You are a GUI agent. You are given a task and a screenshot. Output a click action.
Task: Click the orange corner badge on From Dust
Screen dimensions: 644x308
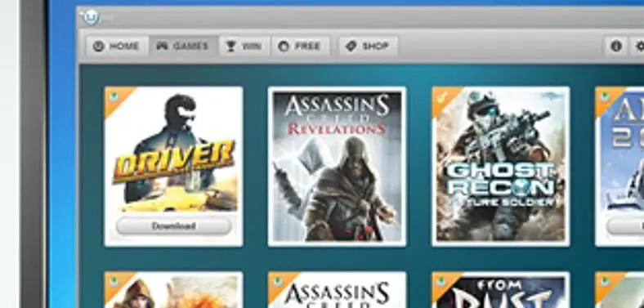[x=443, y=283]
